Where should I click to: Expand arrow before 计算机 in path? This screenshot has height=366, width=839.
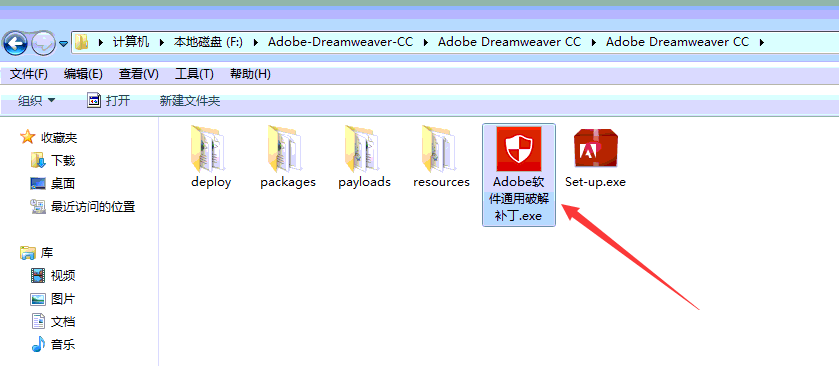pyautogui.click(x=101, y=42)
